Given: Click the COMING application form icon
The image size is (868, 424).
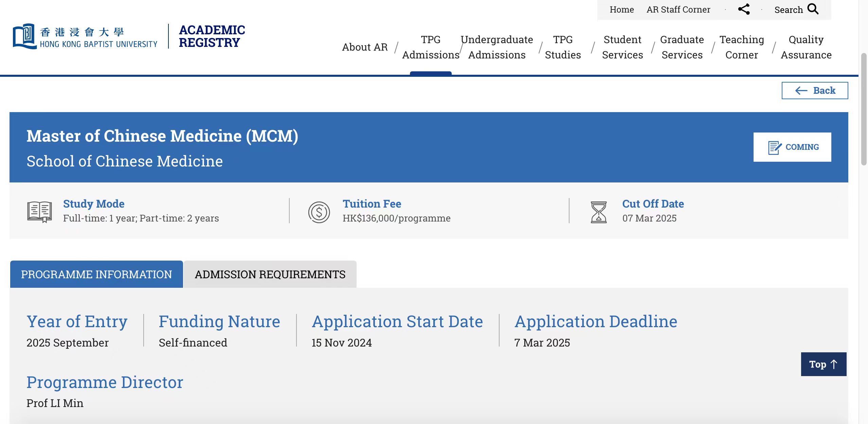Looking at the screenshot, I should point(775,147).
